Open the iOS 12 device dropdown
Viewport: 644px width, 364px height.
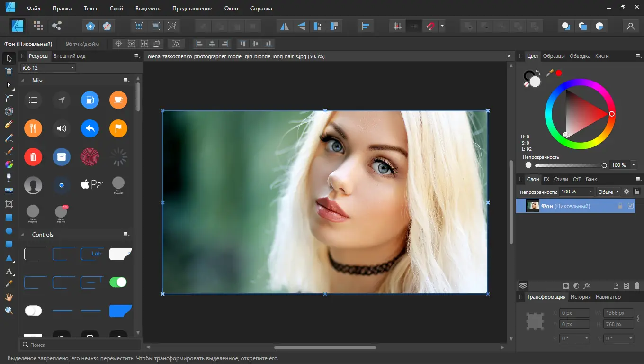tap(47, 67)
